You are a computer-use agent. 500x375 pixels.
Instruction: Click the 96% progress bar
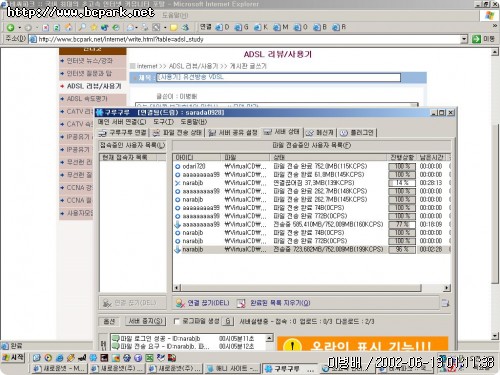pyautogui.click(x=402, y=249)
